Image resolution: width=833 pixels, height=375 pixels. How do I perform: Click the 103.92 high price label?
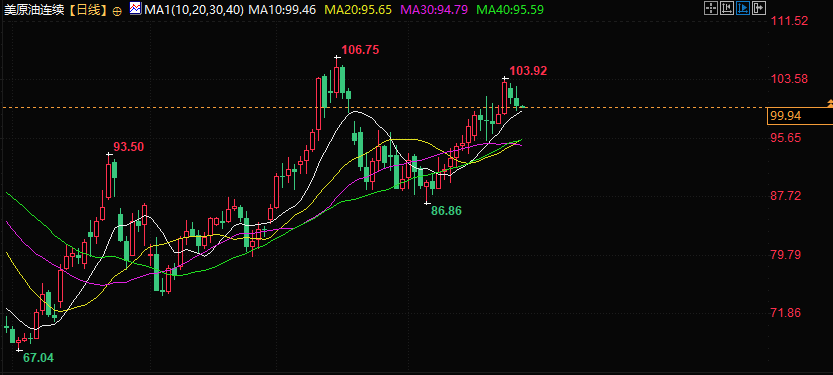pos(528,71)
